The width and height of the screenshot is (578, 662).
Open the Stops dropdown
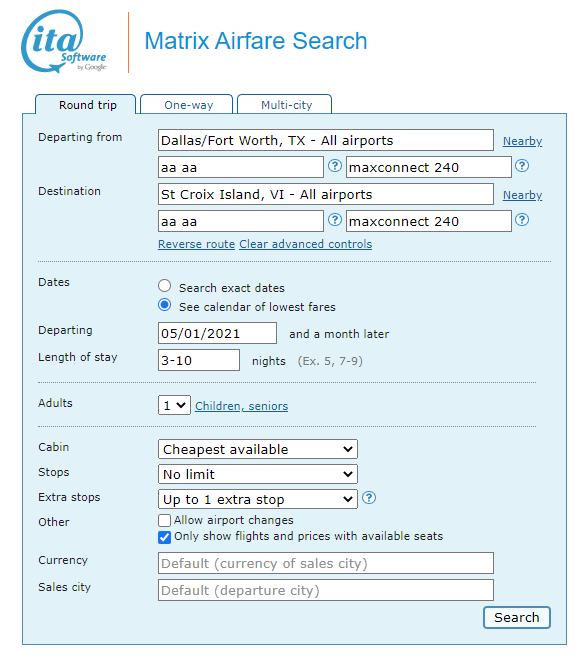pos(258,474)
